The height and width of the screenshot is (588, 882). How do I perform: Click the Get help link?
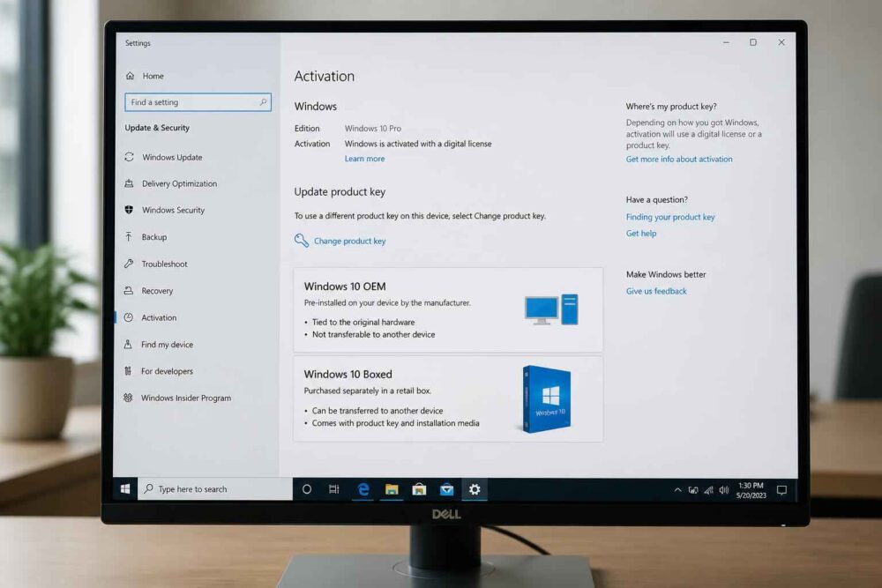tap(640, 234)
